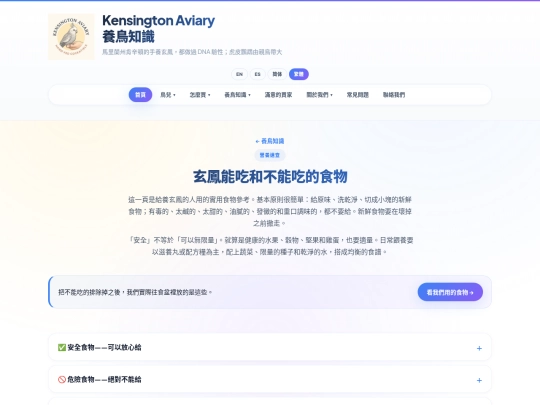Click plus icon on 安全食物 row
Screen dimensions: 540x405
[479, 349]
